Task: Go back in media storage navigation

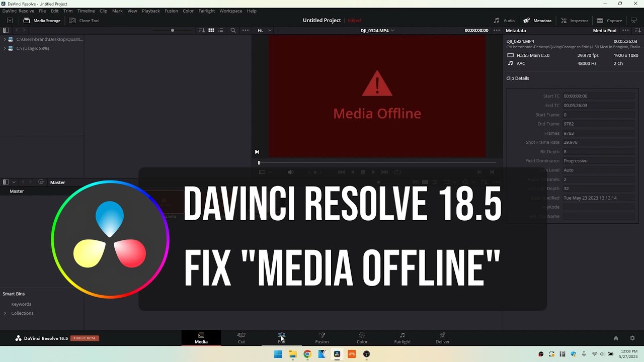Action: (x=16, y=30)
